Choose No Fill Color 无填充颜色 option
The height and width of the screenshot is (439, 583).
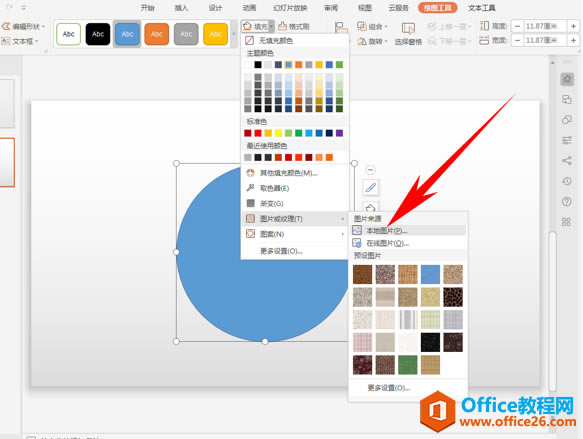click(x=276, y=40)
